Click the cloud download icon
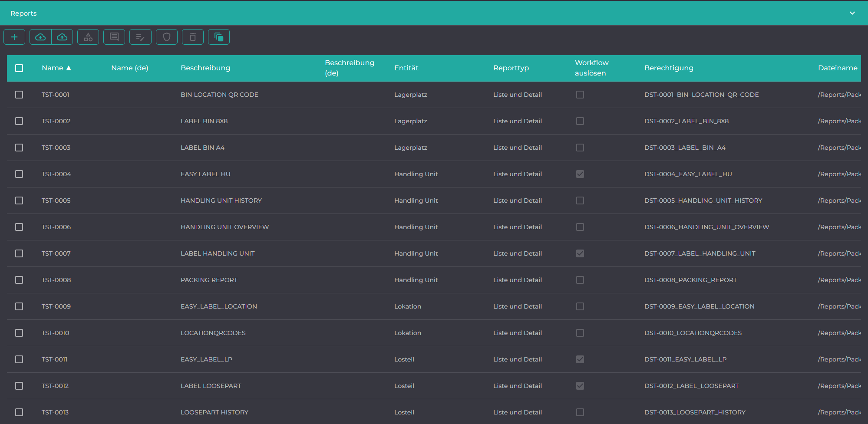 click(40, 37)
